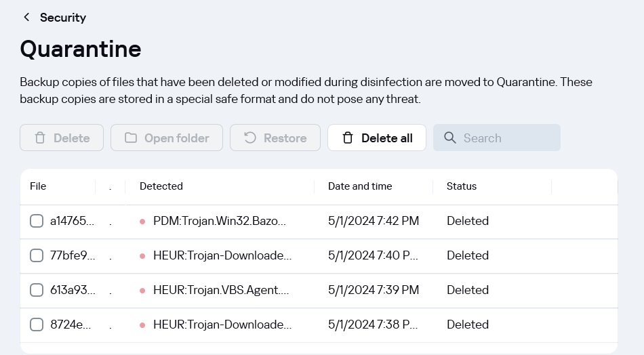Click the Delete trash can icon
The width and height of the screenshot is (644, 355).
point(40,138)
